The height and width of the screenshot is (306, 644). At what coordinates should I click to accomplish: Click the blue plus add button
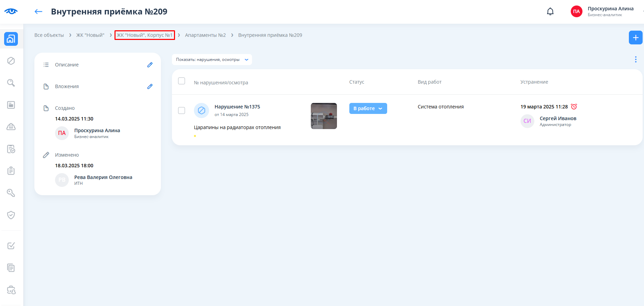[635, 38]
